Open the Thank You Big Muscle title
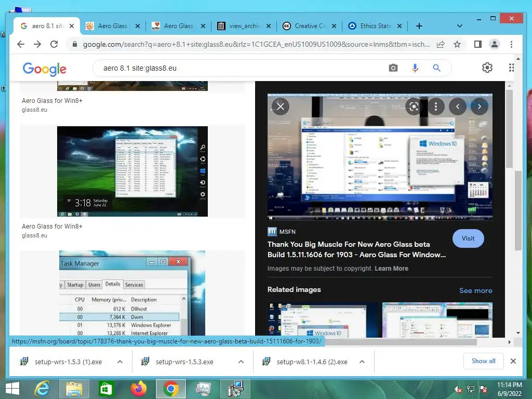Viewport: 532px width, 399px height. (x=356, y=249)
